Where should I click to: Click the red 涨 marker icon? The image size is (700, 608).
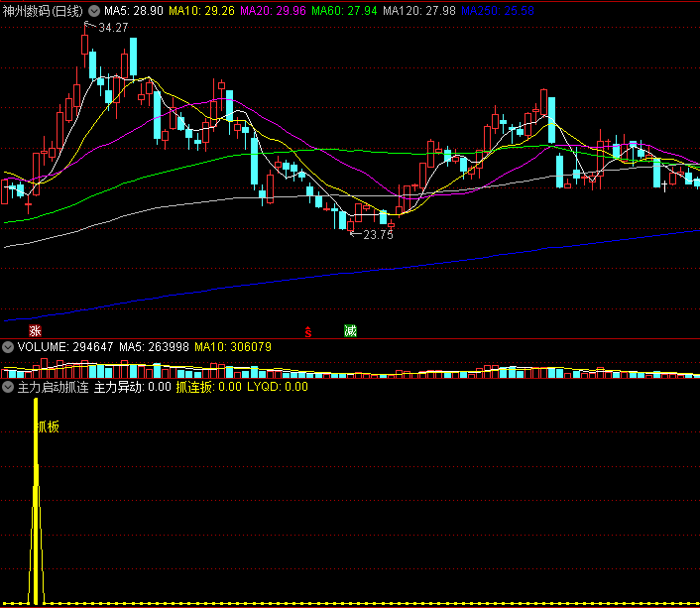(x=35, y=331)
